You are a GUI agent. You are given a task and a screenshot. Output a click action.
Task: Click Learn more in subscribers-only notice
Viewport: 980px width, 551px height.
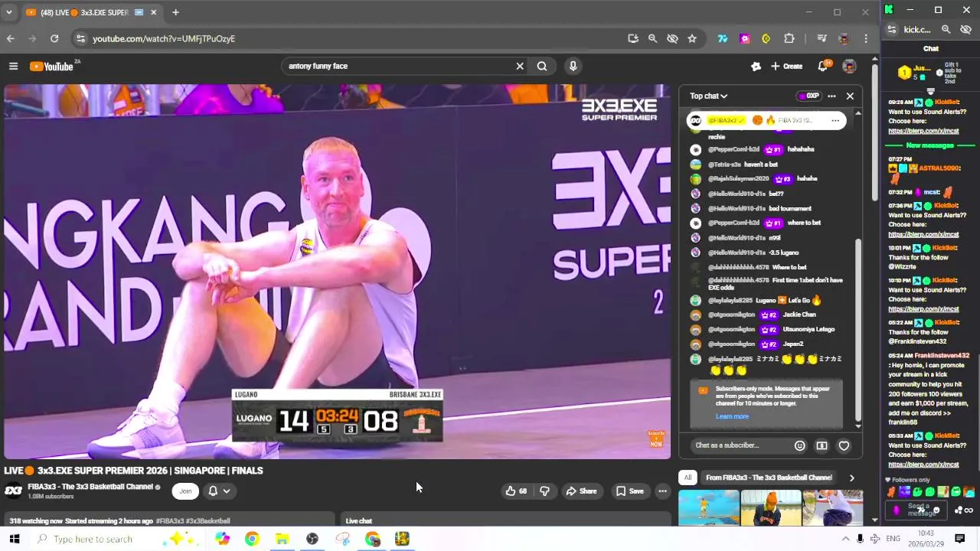click(x=732, y=416)
